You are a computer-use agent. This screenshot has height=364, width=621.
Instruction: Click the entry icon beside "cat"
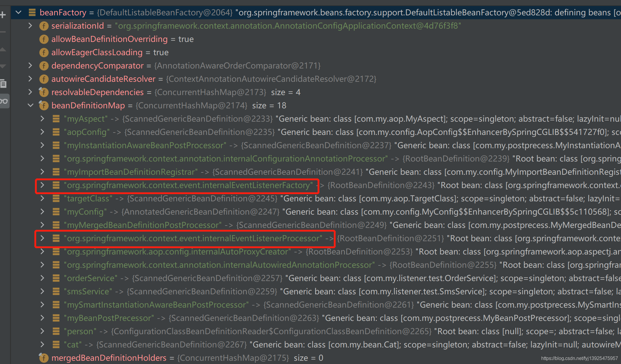[56, 345]
